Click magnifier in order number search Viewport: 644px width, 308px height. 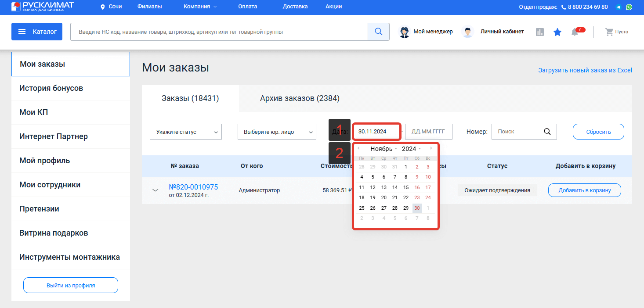click(x=547, y=131)
